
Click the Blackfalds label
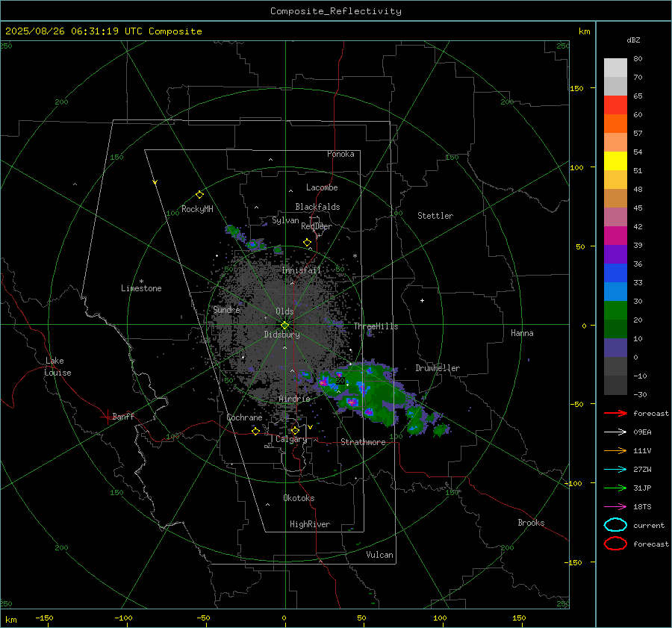pyautogui.click(x=317, y=207)
